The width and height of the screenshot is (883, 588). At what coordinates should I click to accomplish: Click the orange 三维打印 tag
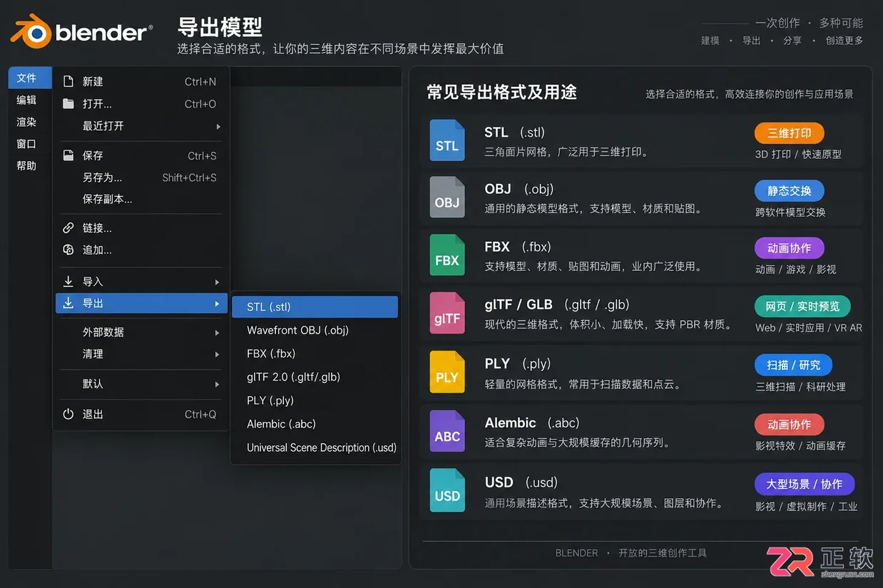(x=789, y=133)
